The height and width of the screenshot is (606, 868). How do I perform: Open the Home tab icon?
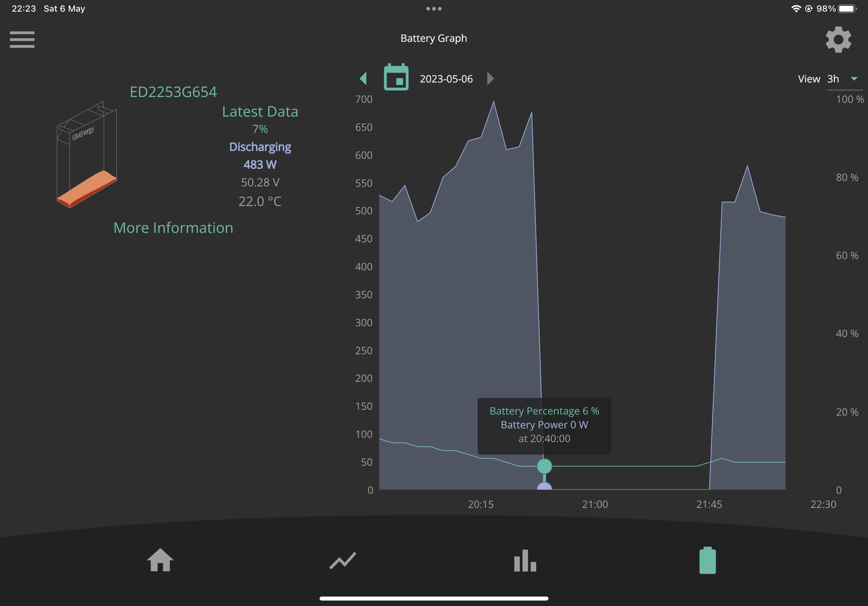click(160, 559)
